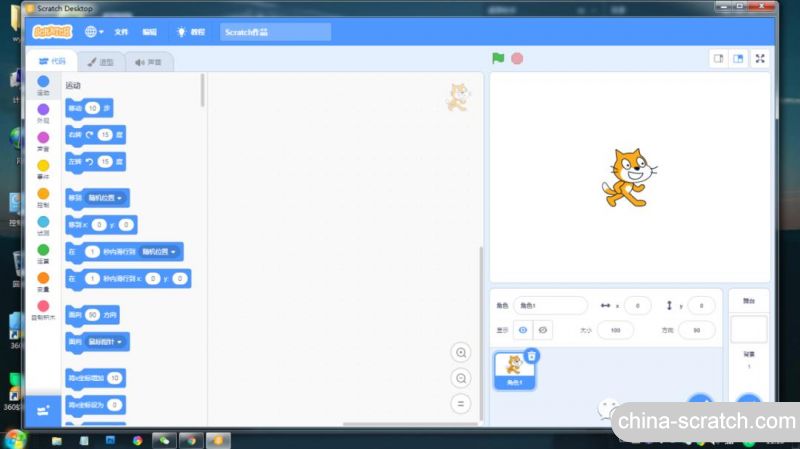Open the language globe dropdown
Viewport: 800px width, 449px height.
click(x=95, y=32)
